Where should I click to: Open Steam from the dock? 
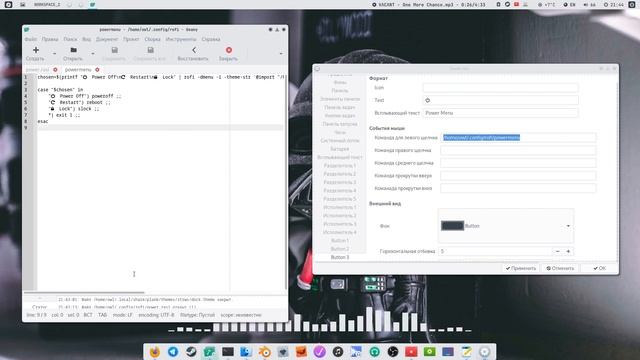pos(191,352)
